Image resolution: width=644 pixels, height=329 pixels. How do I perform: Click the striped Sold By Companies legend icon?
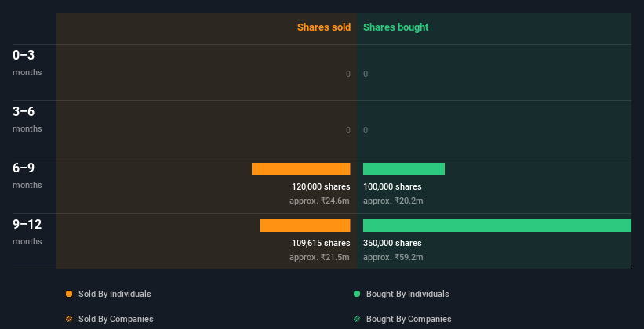[69, 319]
